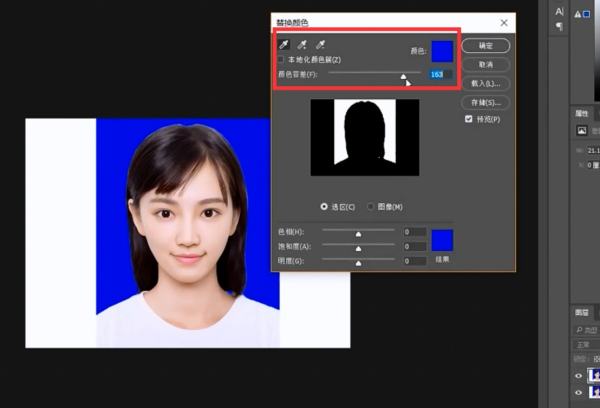This screenshot has width=600, height=408.
Task: Click the 取消 (Cancel) button
Action: pyautogui.click(x=486, y=64)
